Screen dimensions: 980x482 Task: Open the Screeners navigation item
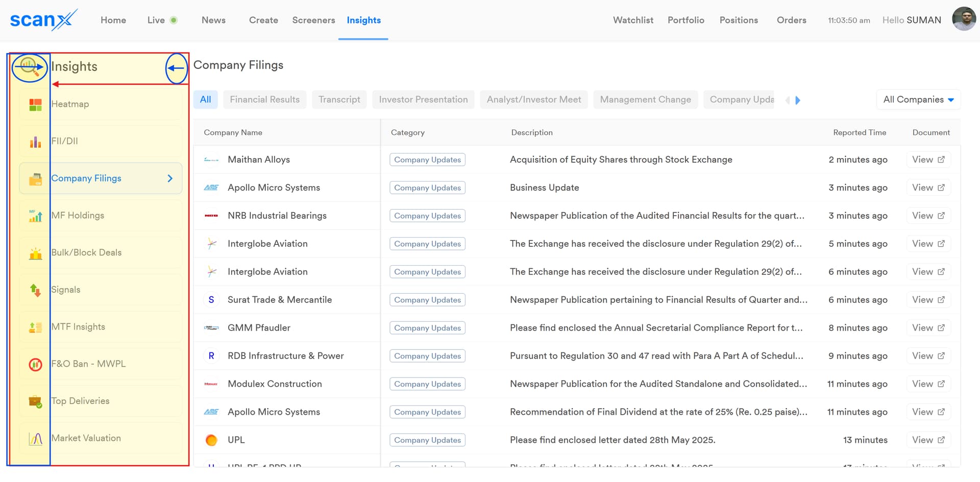[313, 20]
